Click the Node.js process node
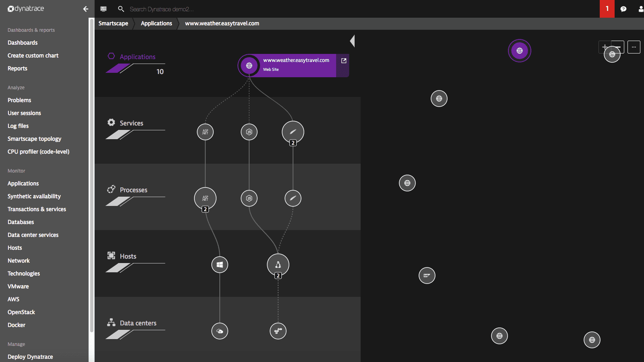Screen dimensions: 644x362 click(249, 198)
